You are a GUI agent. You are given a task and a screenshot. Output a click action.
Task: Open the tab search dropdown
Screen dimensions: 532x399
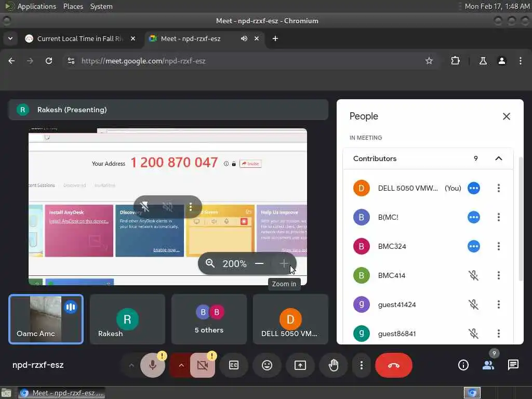[10, 38]
